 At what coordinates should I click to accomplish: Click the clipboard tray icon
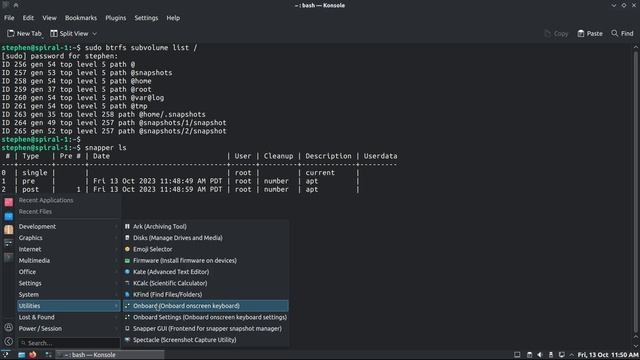[529, 355]
